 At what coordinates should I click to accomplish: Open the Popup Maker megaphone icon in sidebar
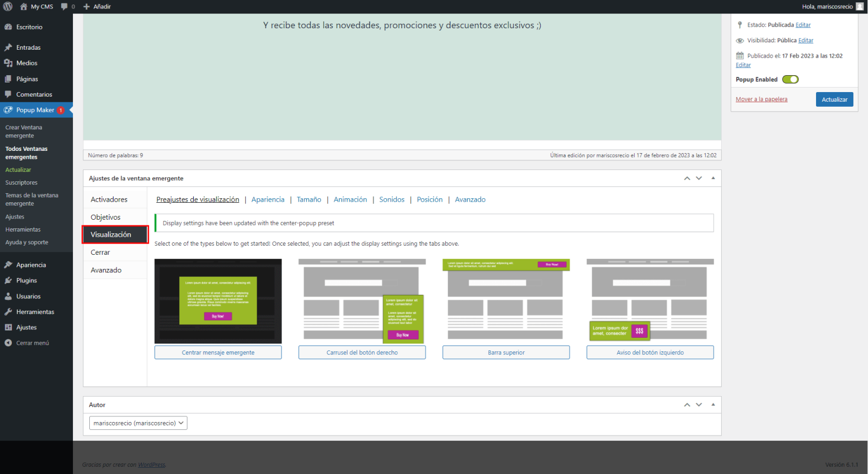tap(9, 110)
